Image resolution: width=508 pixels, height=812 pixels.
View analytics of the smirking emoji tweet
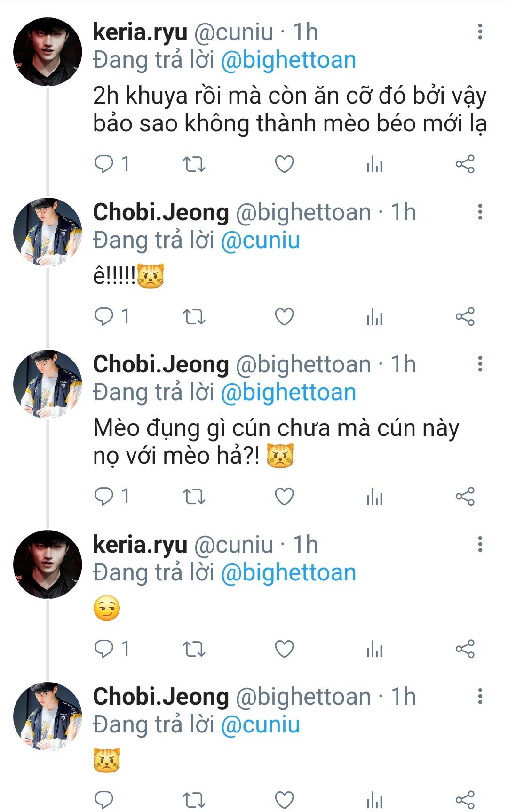[x=374, y=649]
